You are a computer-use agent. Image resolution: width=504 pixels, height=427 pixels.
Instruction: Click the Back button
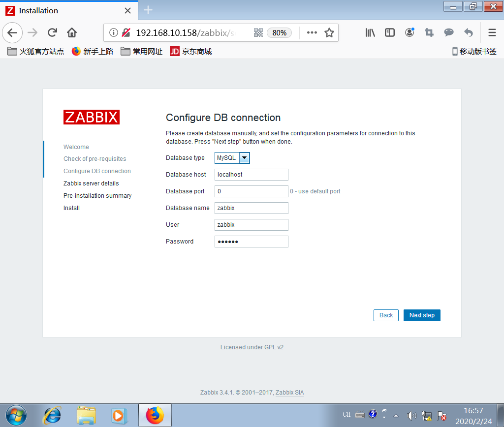pos(386,315)
